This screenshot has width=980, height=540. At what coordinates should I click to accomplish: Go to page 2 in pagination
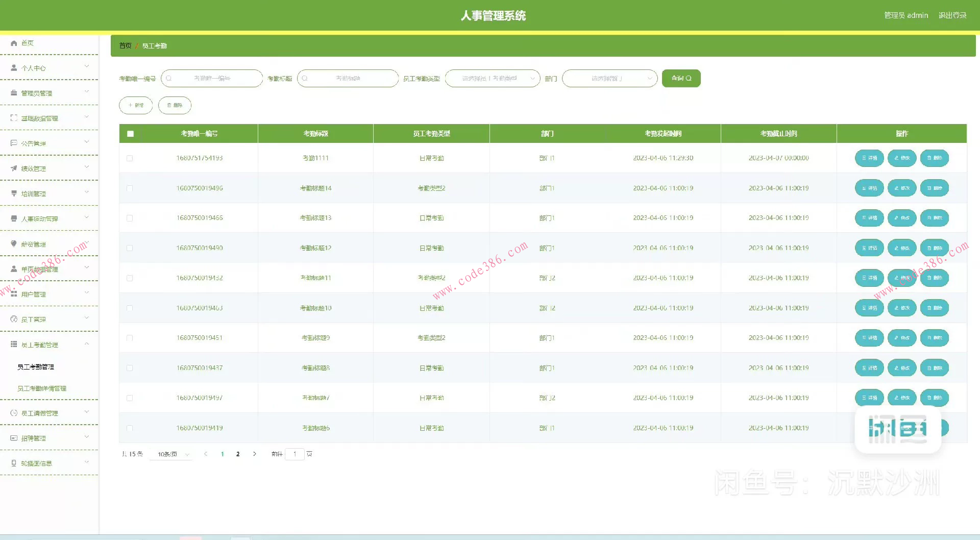pyautogui.click(x=238, y=454)
